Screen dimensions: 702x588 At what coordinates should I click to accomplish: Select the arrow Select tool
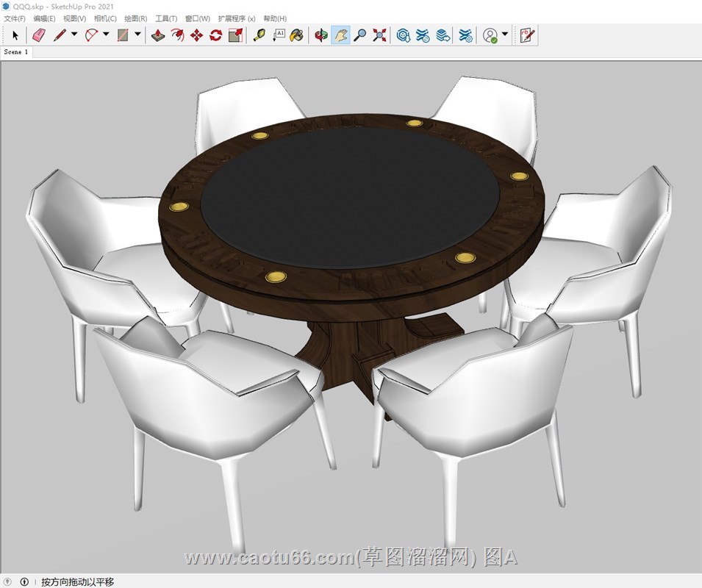15,35
